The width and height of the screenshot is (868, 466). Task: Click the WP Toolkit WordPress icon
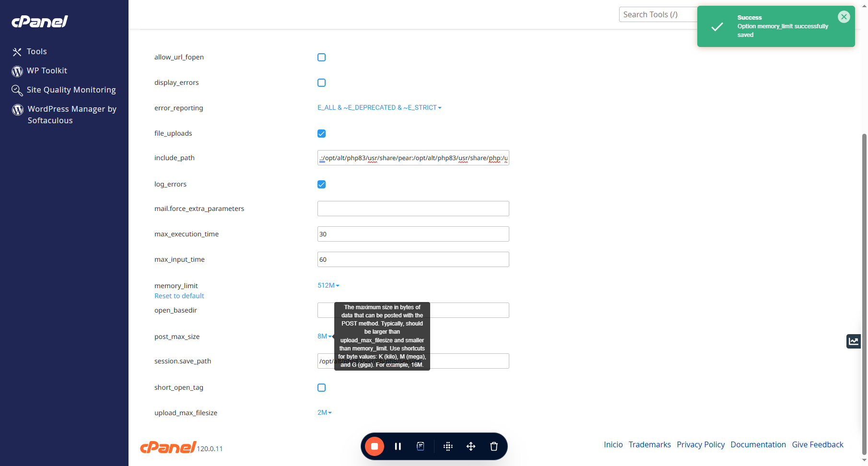[17, 71]
